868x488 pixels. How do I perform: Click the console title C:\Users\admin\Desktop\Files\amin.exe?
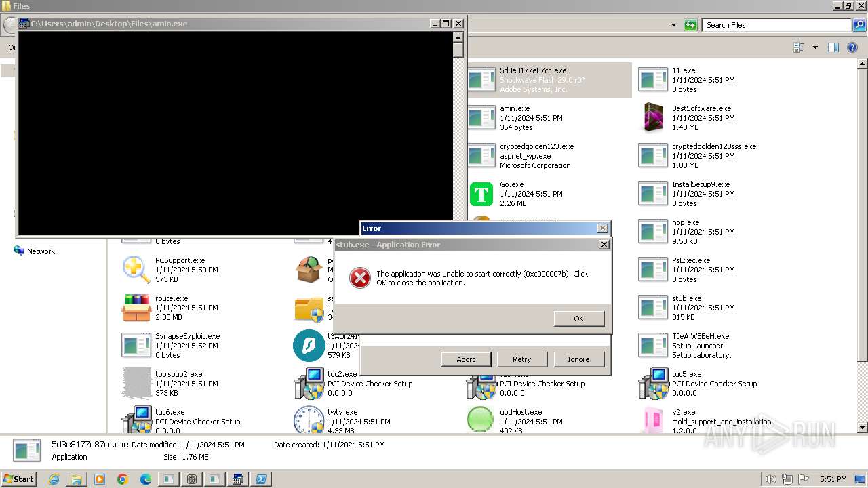tap(109, 24)
